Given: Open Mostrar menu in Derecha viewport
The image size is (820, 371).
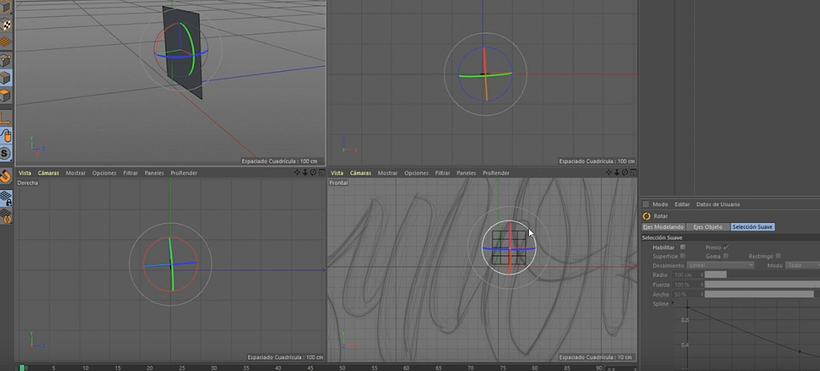Looking at the screenshot, I should click(75, 173).
